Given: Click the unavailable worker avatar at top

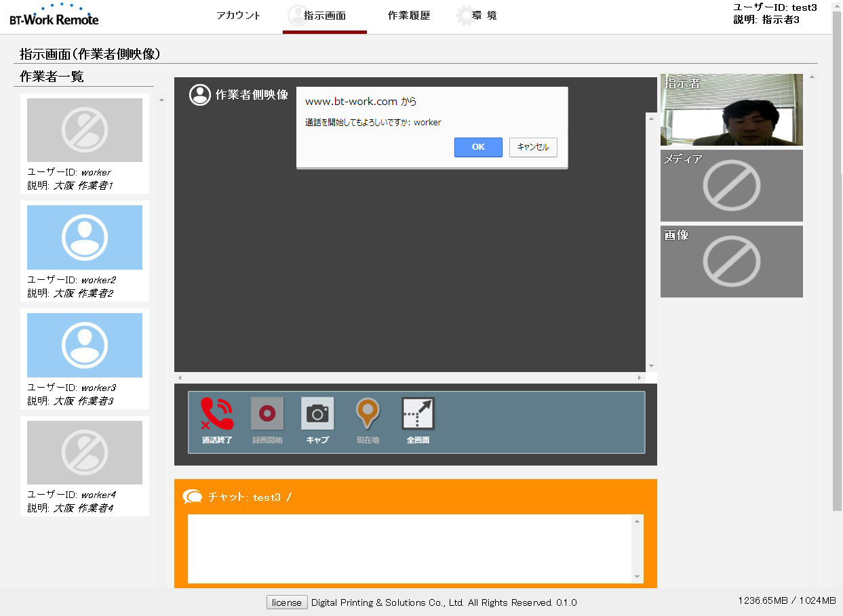Looking at the screenshot, I should (x=85, y=130).
